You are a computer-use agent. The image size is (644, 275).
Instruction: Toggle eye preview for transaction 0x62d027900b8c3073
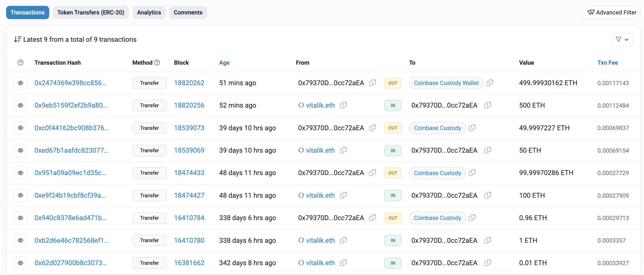[x=21, y=263]
